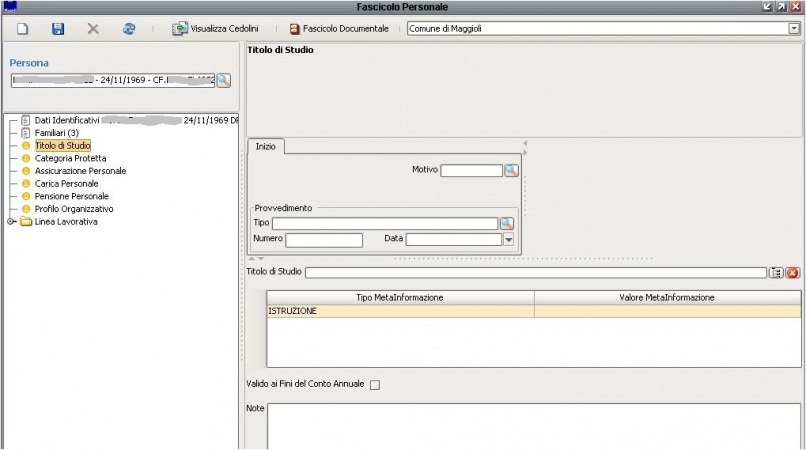Expand the Linea Lavorativa tree folder

(x=12, y=222)
